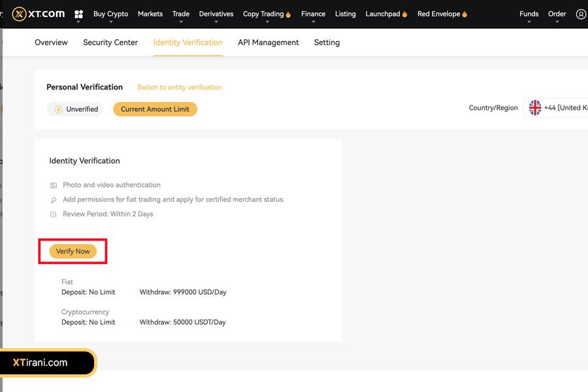Open the Markets menu item
This screenshot has width=588, height=392.
150,14
